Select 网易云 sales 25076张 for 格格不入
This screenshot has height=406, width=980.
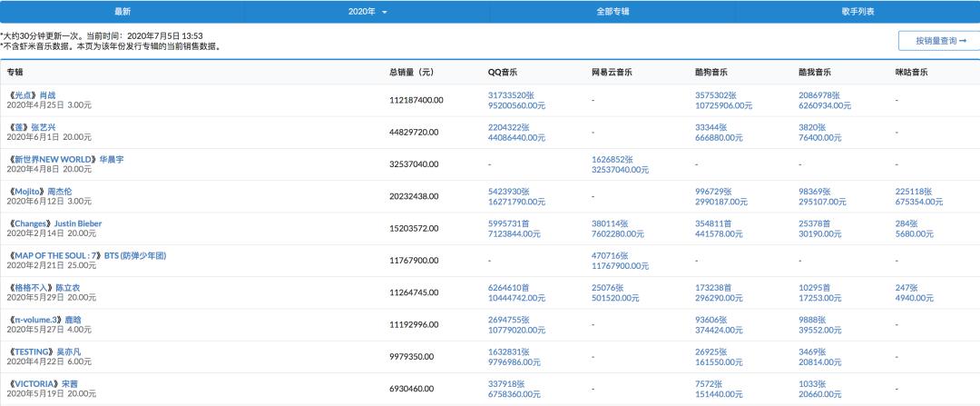607,288
